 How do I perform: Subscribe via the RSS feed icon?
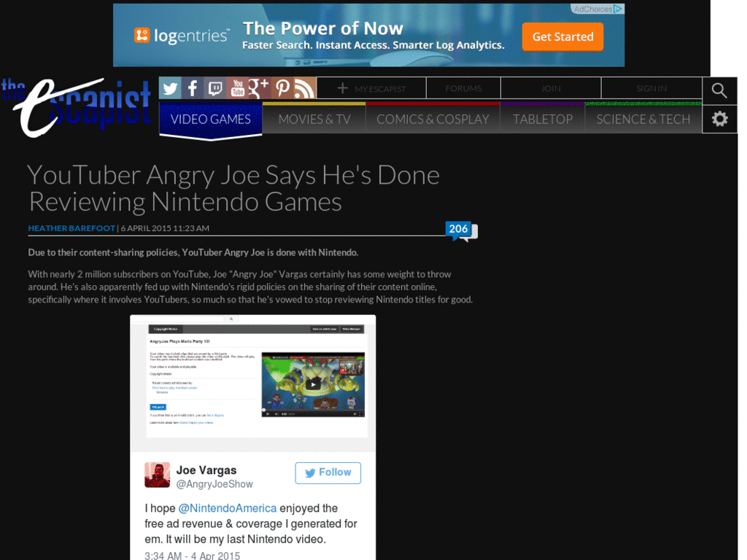(304, 87)
